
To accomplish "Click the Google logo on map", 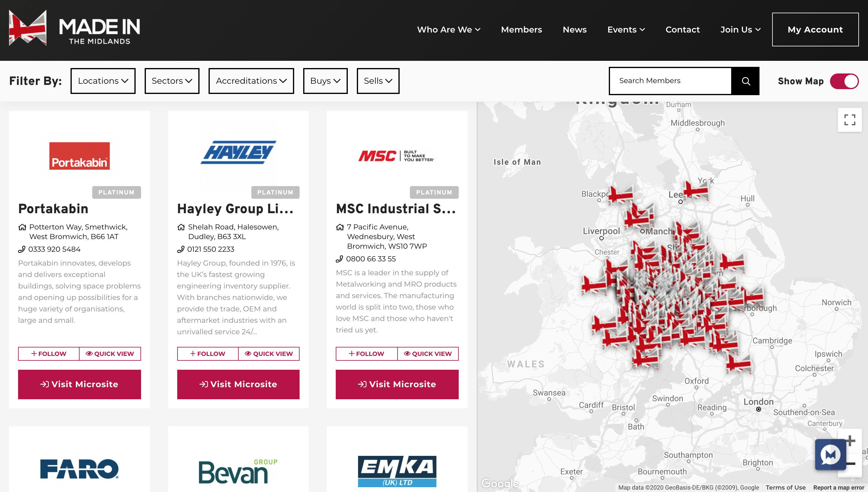I will (x=500, y=483).
